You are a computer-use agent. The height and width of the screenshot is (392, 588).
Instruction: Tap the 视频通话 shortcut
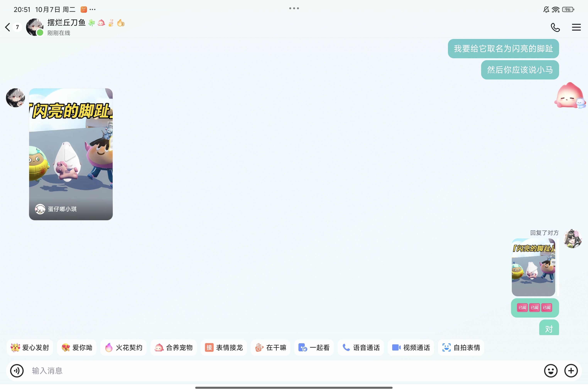point(411,347)
